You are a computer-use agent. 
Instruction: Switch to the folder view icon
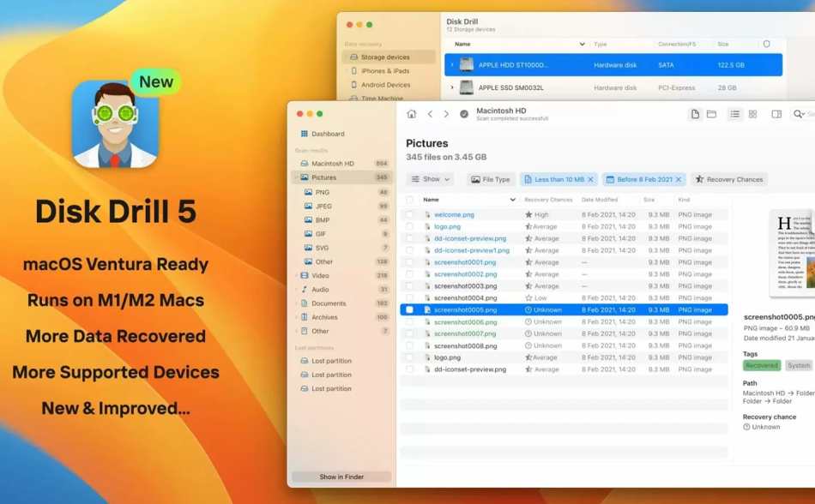click(x=711, y=114)
